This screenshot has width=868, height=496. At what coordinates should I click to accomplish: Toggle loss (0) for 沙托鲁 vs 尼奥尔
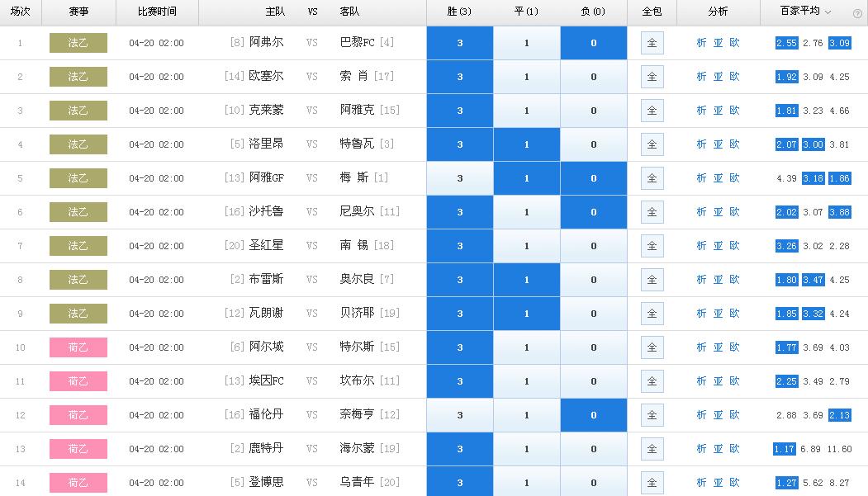coord(594,212)
